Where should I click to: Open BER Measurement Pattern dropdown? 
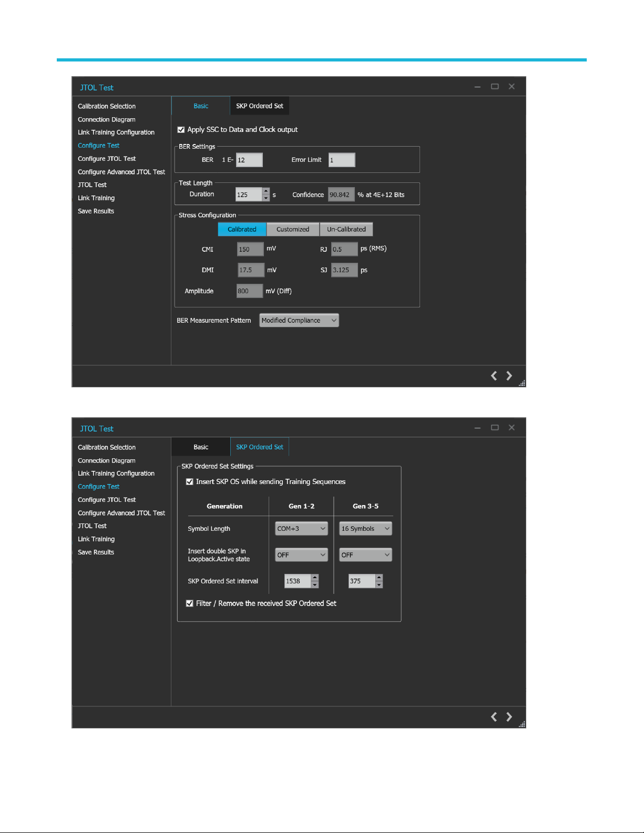click(x=299, y=320)
